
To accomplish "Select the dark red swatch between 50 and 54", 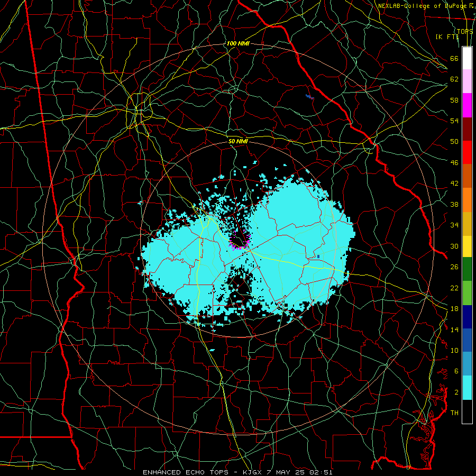I will click(x=467, y=129).
